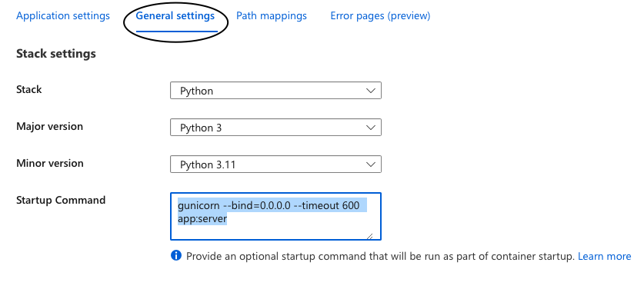Click the chevron arrow in Minor version field

(370, 164)
